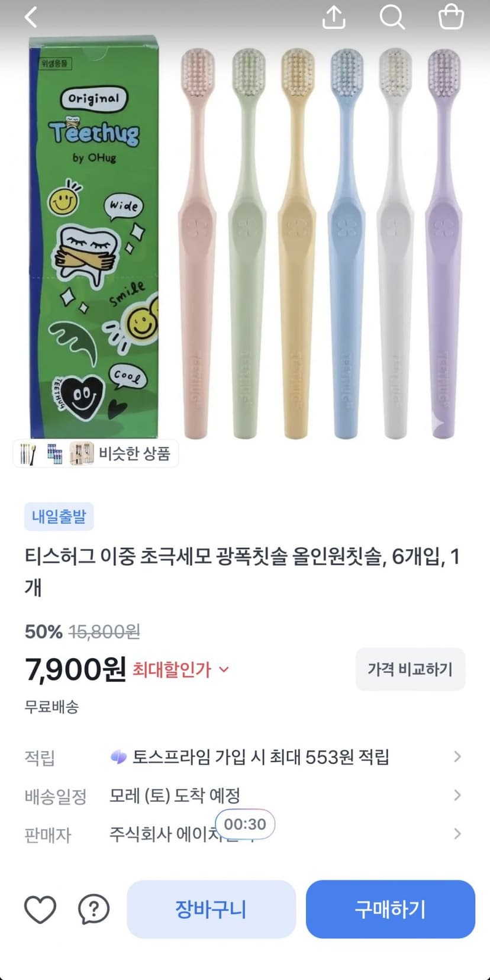This screenshot has height=980, width=490.
Task: Open the shopping basket icon at top
Action: [x=451, y=17]
